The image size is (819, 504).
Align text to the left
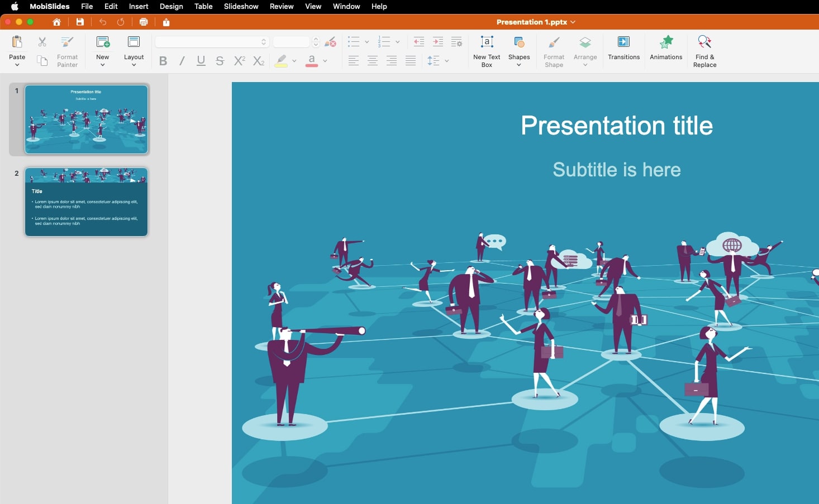pos(353,61)
